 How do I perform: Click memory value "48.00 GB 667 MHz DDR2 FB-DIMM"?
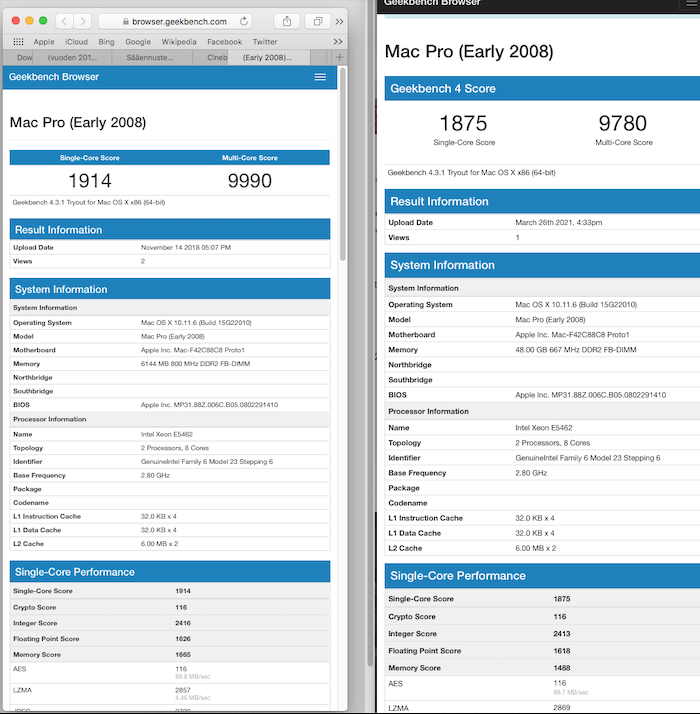point(576,350)
